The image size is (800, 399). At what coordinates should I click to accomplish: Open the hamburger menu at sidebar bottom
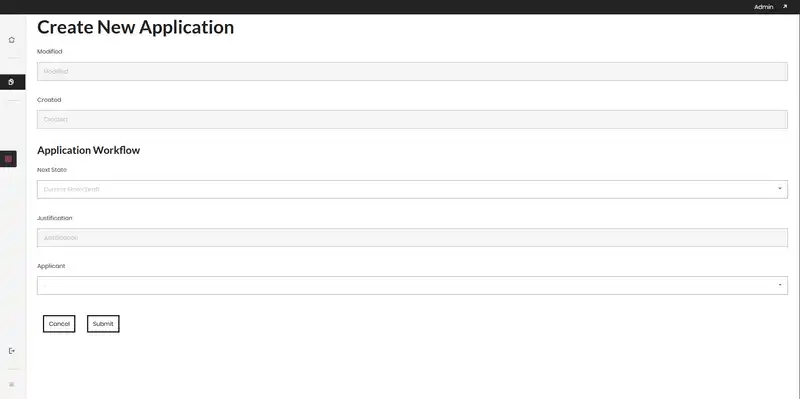(x=12, y=384)
